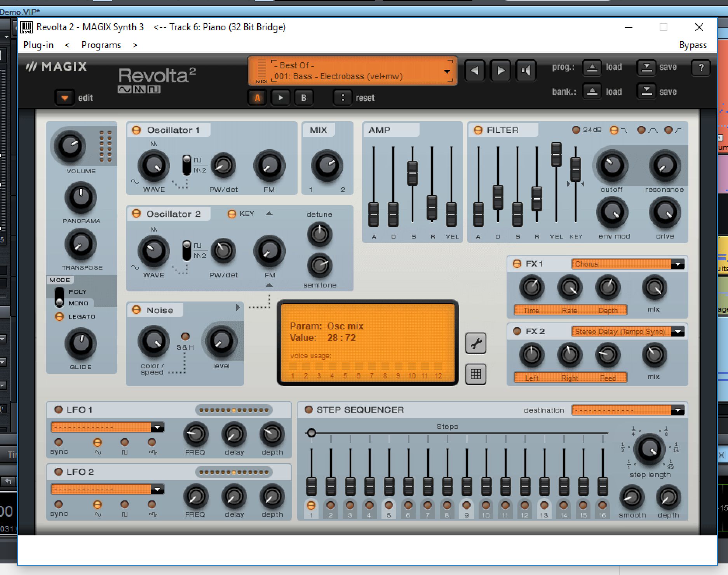
Task: Open the grid matrix icon button
Action: [476, 374]
